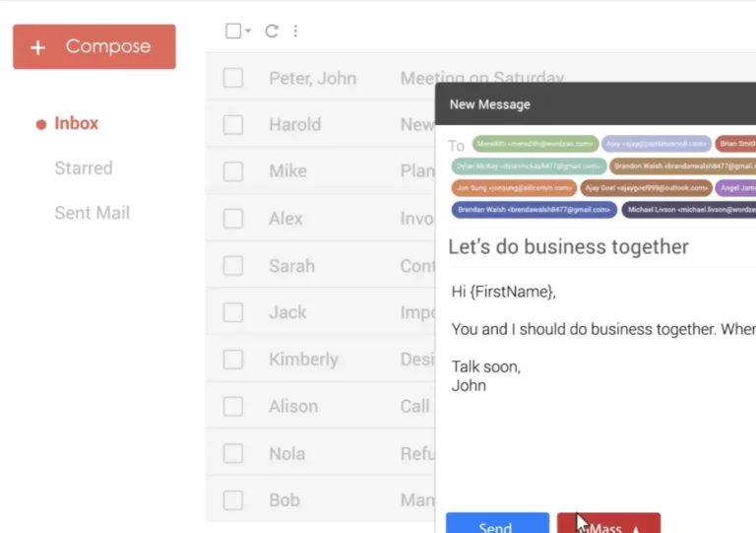Image resolution: width=756 pixels, height=533 pixels.
Task: Select the checkbox next to Harold
Action: point(233,125)
